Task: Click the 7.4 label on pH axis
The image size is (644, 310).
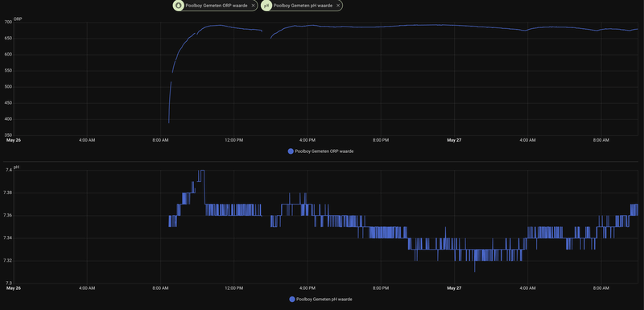Action: (9, 170)
